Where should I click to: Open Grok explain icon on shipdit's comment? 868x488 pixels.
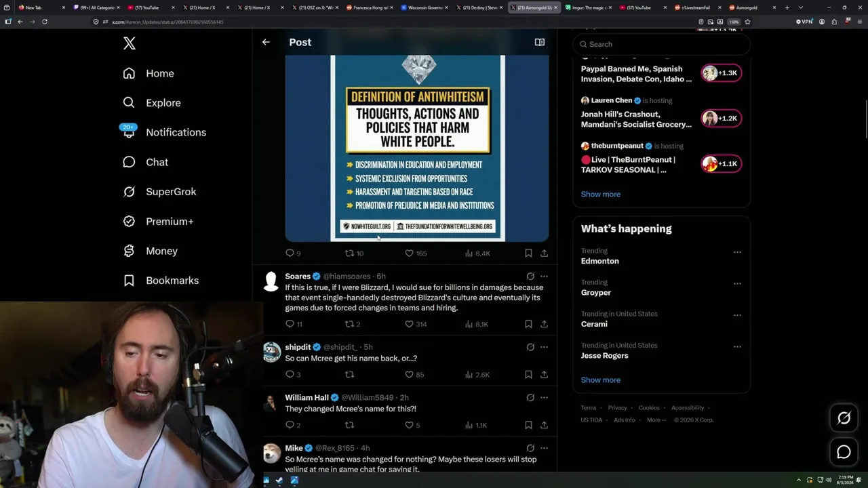point(530,347)
